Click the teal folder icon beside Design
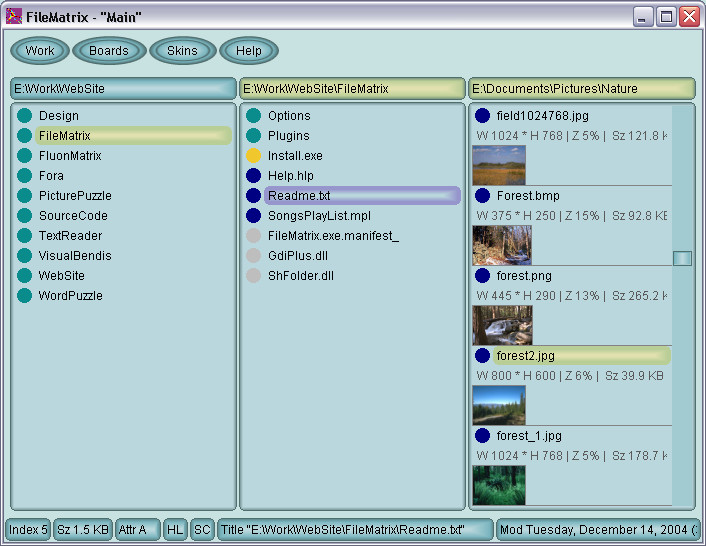Image resolution: width=706 pixels, height=546 pixels. pyautogui.click(x=24, y=116)
